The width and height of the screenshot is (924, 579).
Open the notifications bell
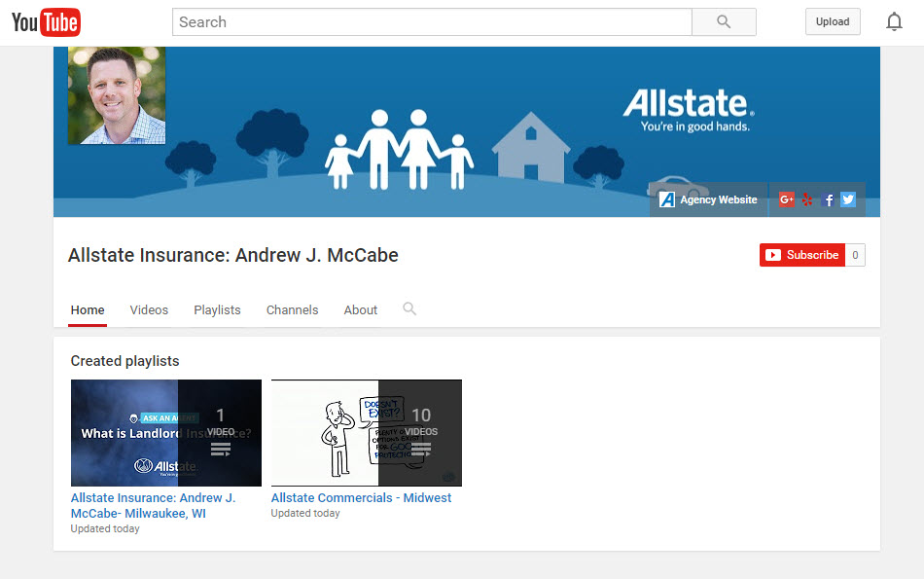[x=894, y=21]
